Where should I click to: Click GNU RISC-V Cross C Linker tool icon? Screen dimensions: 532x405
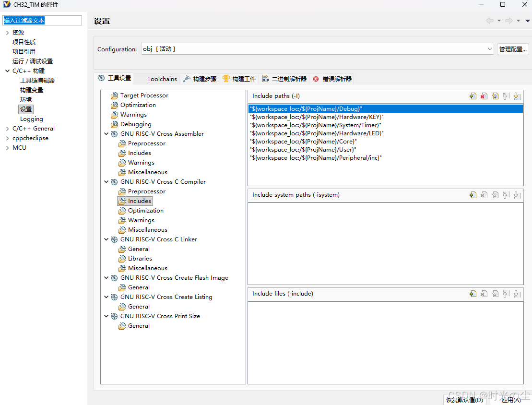114,239
